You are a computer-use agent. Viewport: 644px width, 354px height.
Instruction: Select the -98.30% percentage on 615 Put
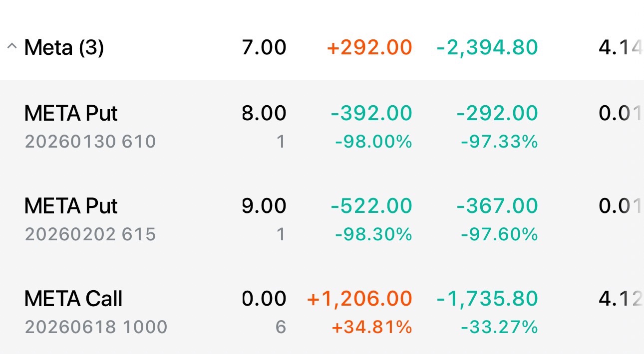(373, 234)
